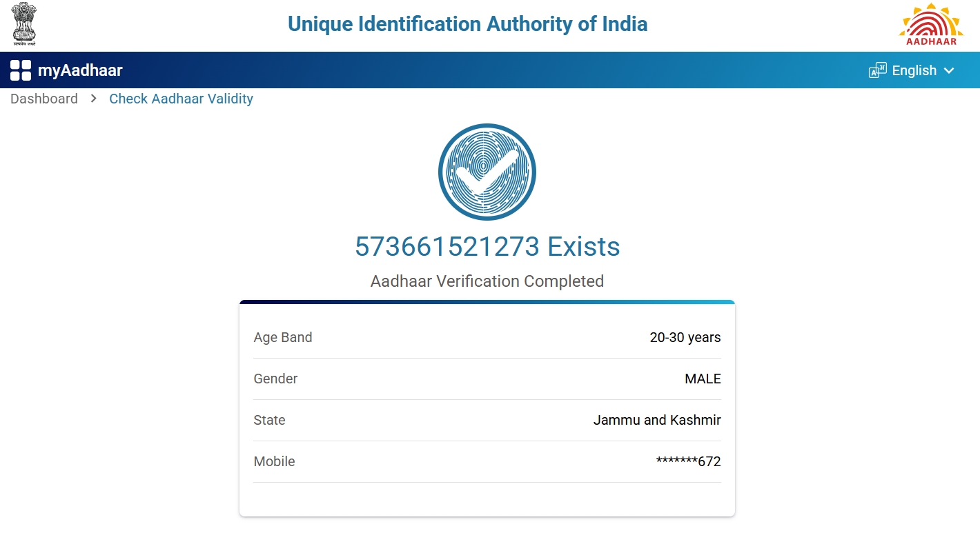The height and width of the screenshot is (553, 980).
Task: Click the Government of India emblem
Action: [x=24, y=25]
